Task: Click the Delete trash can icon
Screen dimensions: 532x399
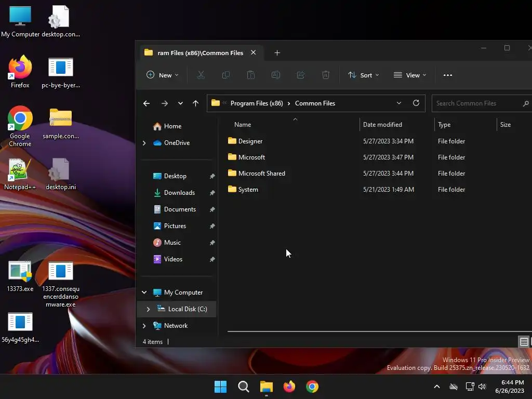Action: coord(326,75)
